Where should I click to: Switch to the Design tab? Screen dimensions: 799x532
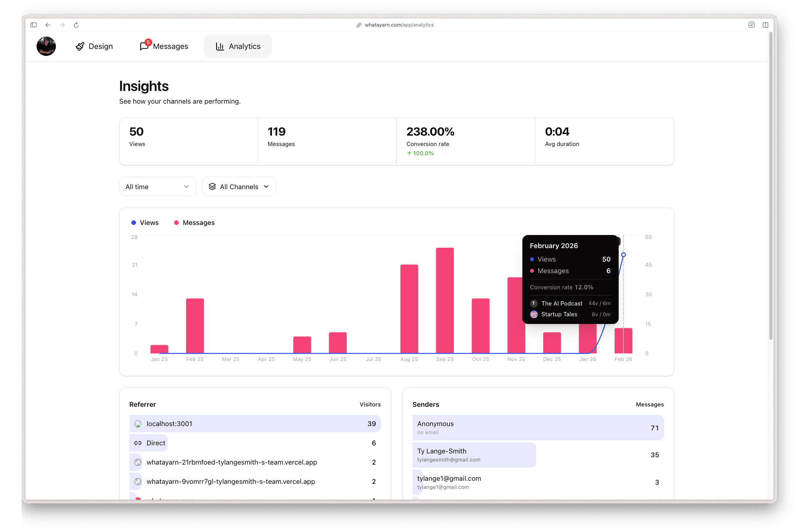click(94, 46)
